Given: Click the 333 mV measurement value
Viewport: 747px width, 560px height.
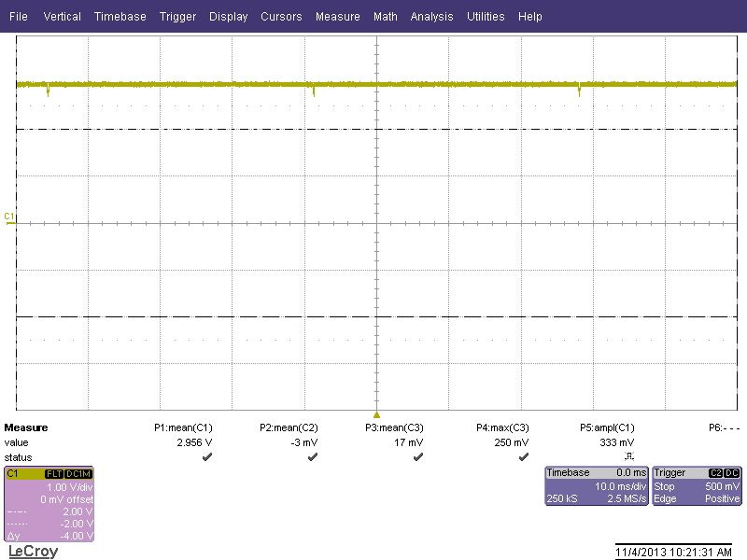Looking at the screenshot, I should 617,442.
